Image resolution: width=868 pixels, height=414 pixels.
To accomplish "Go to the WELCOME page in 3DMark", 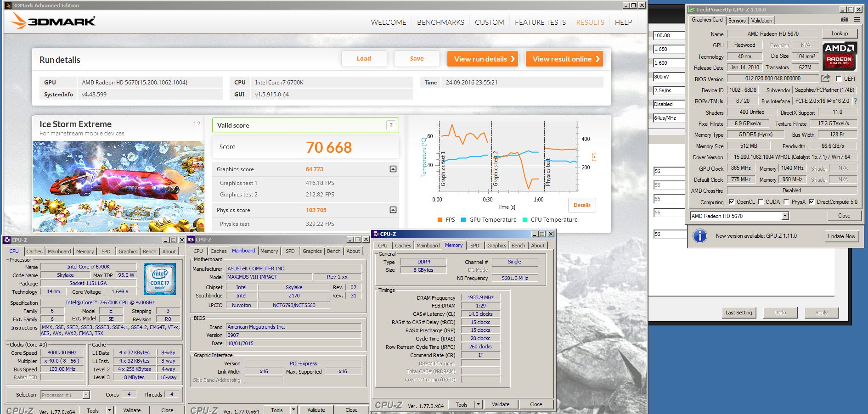I will point(389,22).
